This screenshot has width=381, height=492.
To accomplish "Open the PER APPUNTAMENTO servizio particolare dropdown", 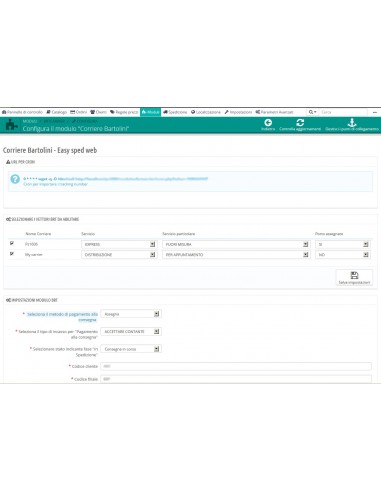I will pyautogui.click(x=236, y=255).
